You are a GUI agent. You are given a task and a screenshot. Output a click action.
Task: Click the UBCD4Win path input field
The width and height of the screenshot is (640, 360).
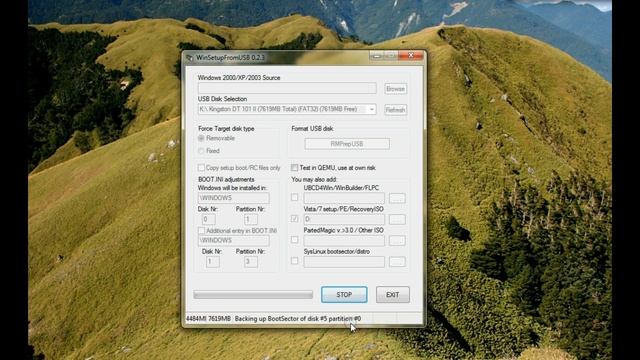pyautogui.click(x=344, y=198)
